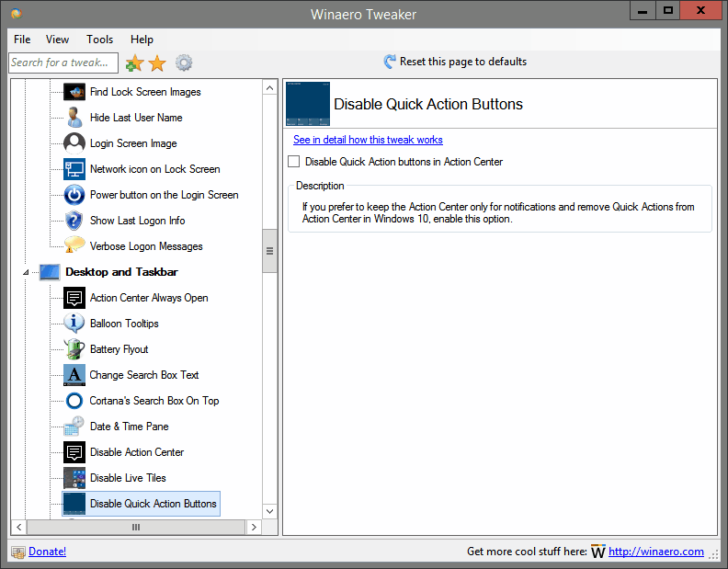Click the Power button on Login Screen icon
The height and width of the screenshot is (569, 728).
point(74,195)
